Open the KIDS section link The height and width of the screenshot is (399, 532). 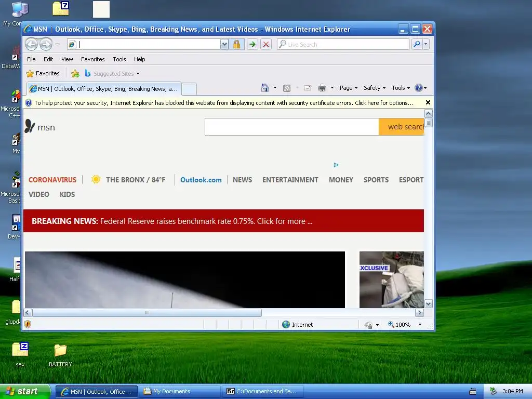point(67,194)
